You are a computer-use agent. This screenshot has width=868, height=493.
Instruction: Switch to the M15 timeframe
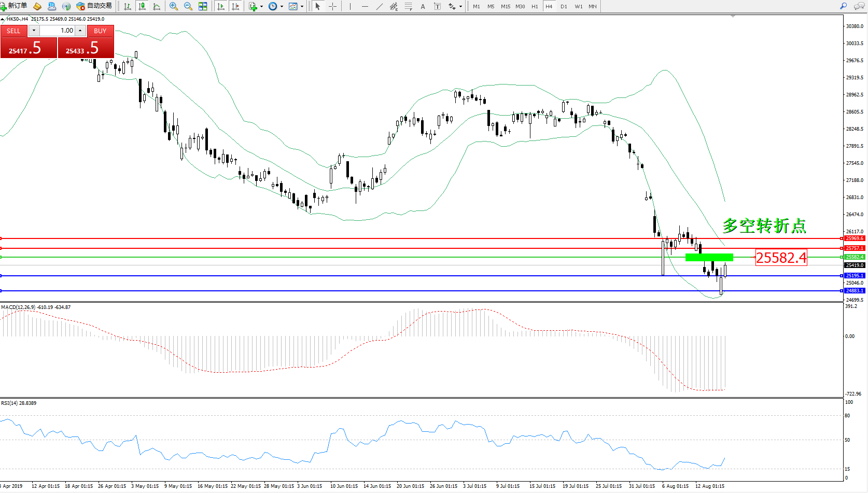506,6
